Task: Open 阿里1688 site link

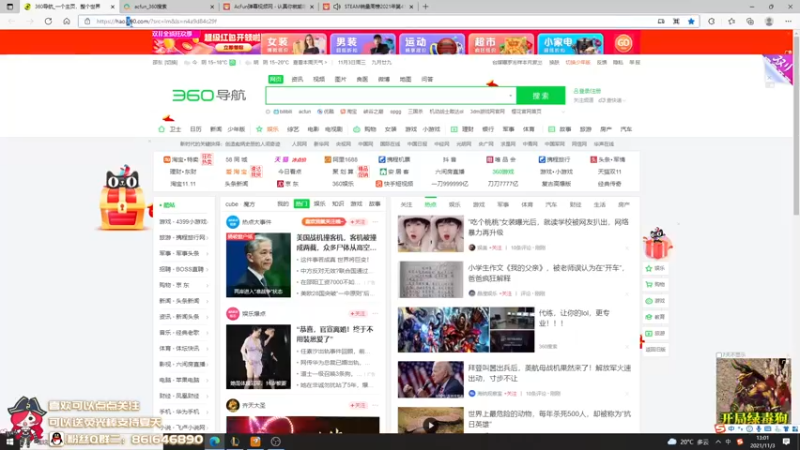Action: pyautogui.click(x=341, y=160)
